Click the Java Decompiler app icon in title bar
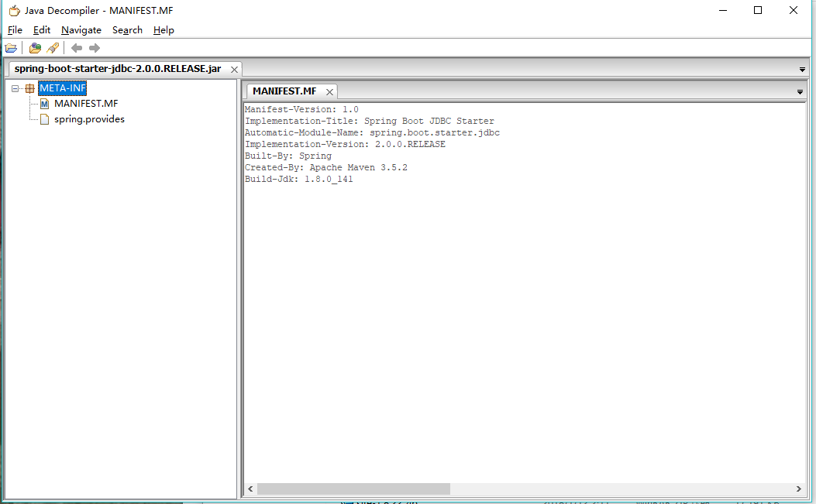Screen dimensions: 816x504 [x=14, y=10]
